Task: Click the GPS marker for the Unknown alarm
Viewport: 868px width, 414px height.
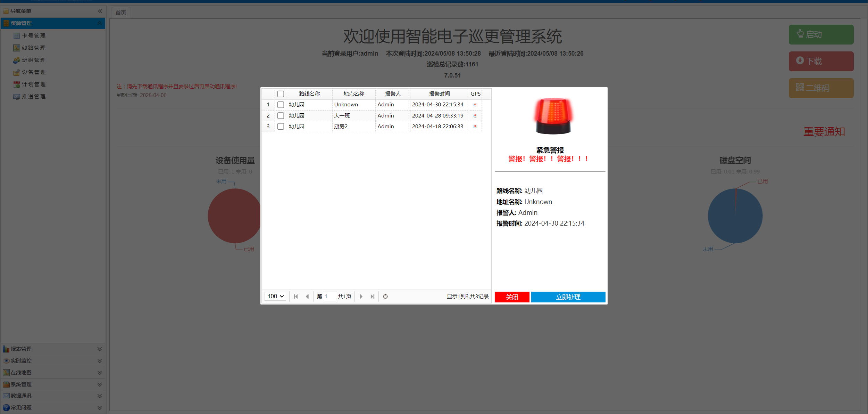Action: (475, 105)
